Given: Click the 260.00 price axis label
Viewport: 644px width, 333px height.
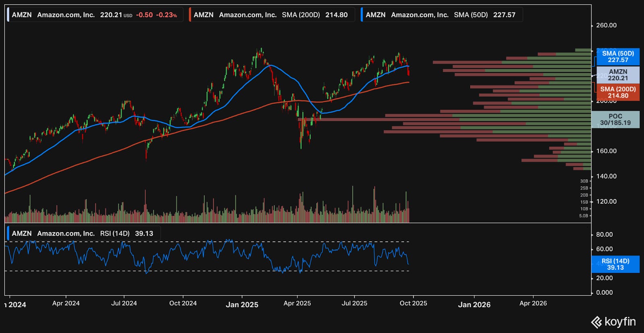Looking at the screenshot, I should click(x=606, y=25).
